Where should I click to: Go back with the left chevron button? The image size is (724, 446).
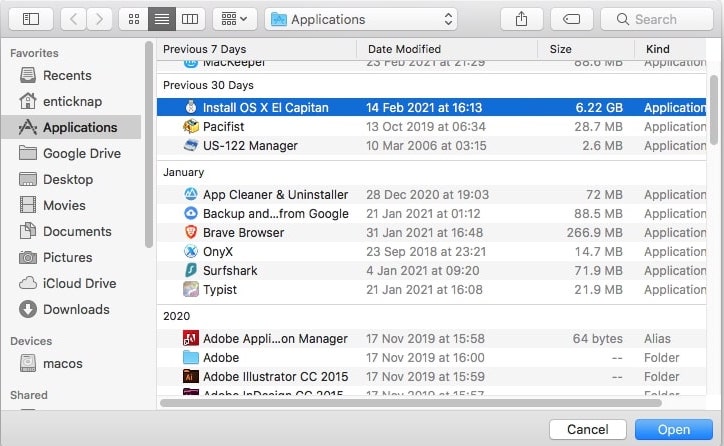[x=73, y=19]
